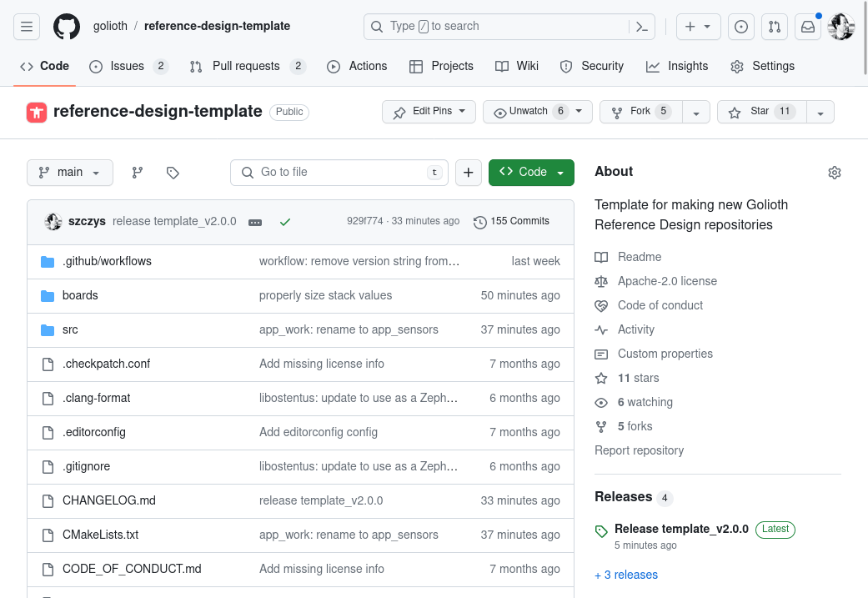Open the notifications inbox
The image size is (868, 598).
808,27
